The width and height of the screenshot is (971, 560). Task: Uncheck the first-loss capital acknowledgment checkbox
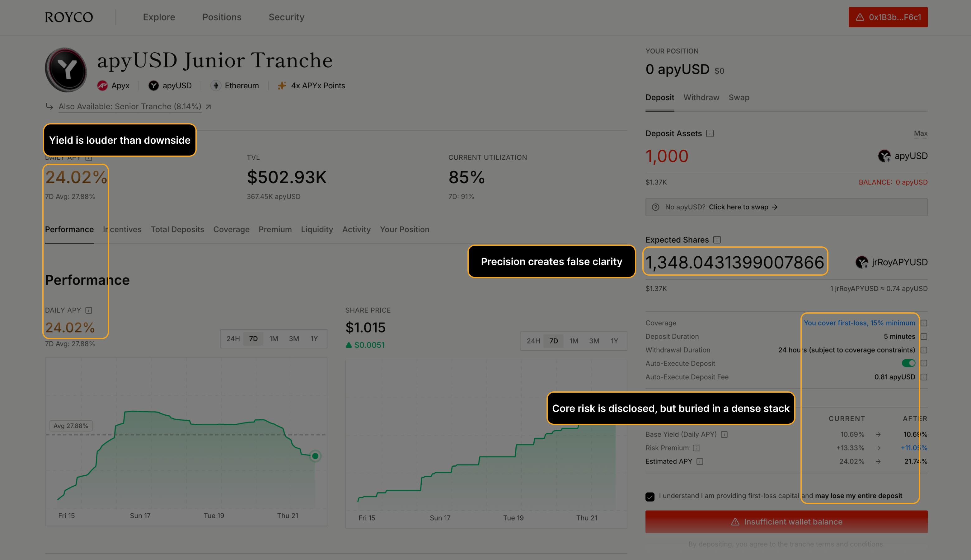[650, 497]
